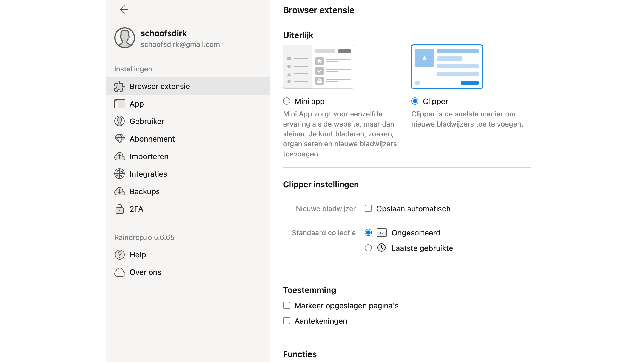The height and width of the screenshot is (362, 644).
Task: Click the Integraties icon in sidebar
Action: [x=119, y=174]
